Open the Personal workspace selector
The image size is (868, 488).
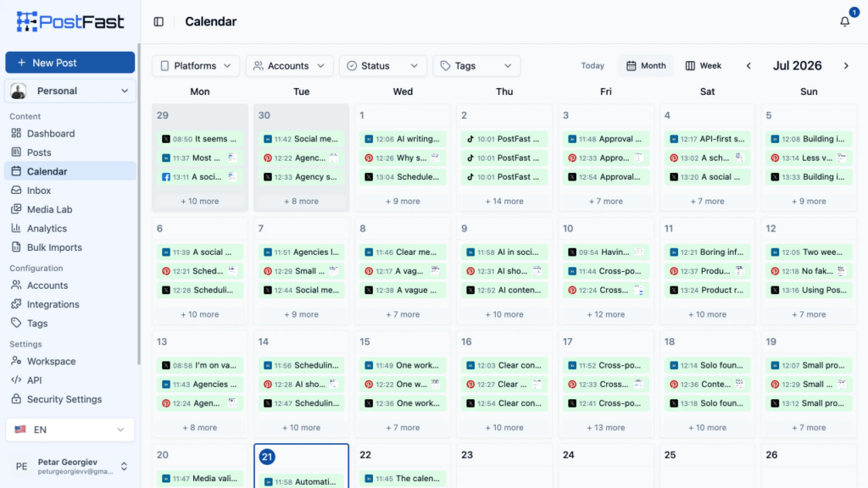[x=70, y=91]
